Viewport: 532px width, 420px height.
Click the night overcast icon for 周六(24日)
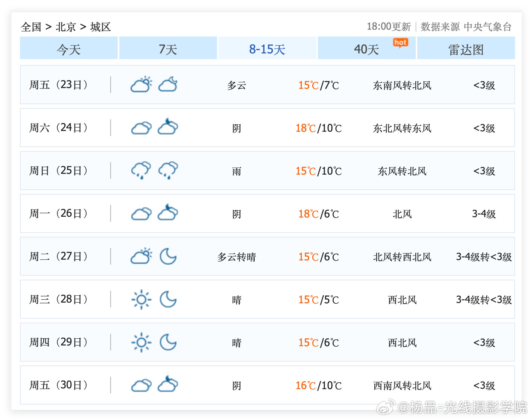tap(168, 127)
